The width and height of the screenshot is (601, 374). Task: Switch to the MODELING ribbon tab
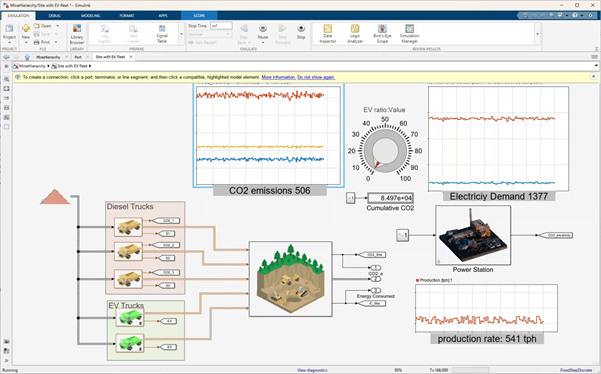pyautogui.click(x=90, y=16)
